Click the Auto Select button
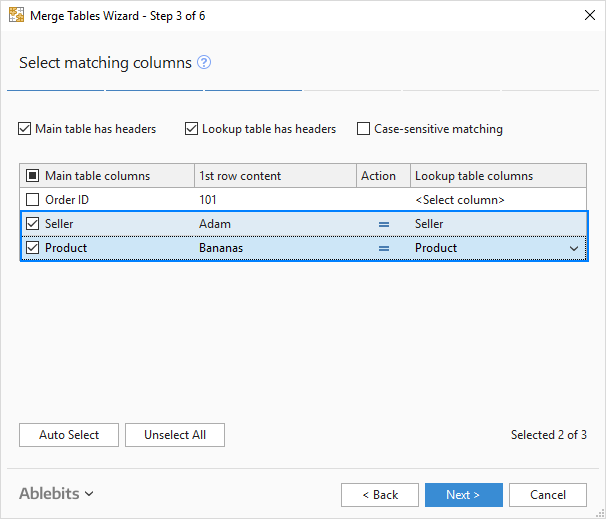The image size is (606, 519). pyautogui.click(x=69, y=435)
